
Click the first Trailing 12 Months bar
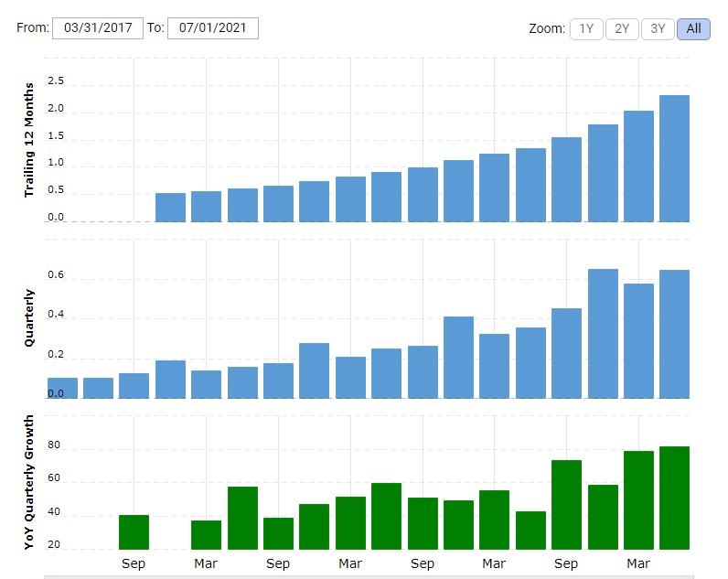[x=170, y=208]
